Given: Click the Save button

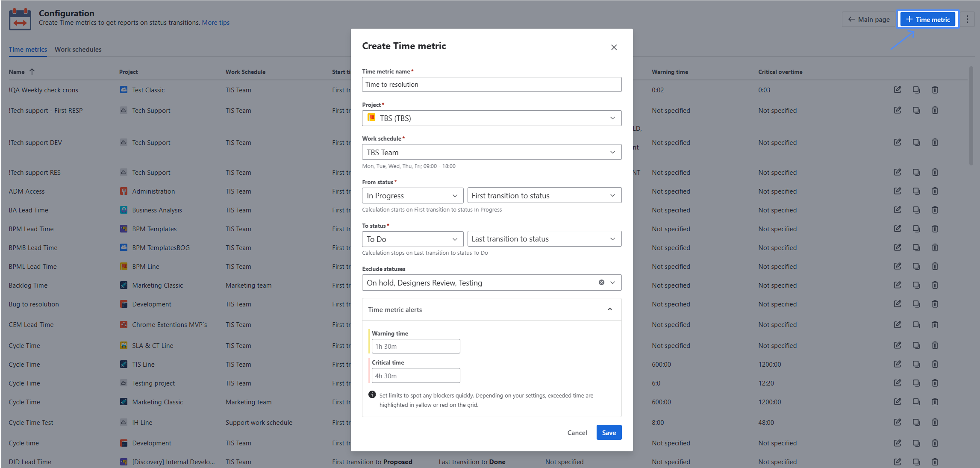Looking at the screenshot, I should pos(609,433).
